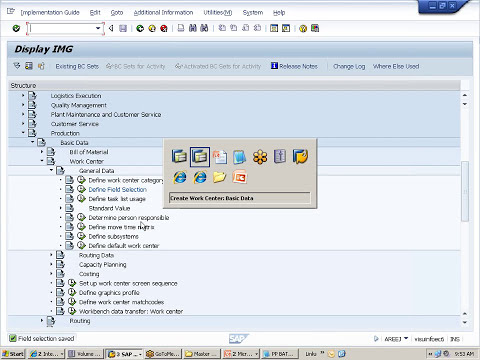The height and width of the screenshot is (360, 480).
Task: Click the green Back arrow icon
Action: tap(140, 28)
